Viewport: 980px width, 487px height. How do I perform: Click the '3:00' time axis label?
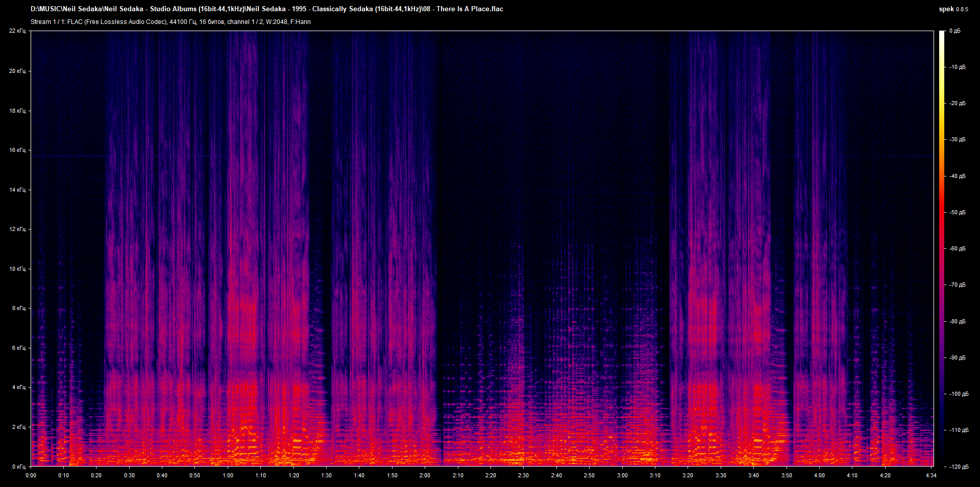622,475
